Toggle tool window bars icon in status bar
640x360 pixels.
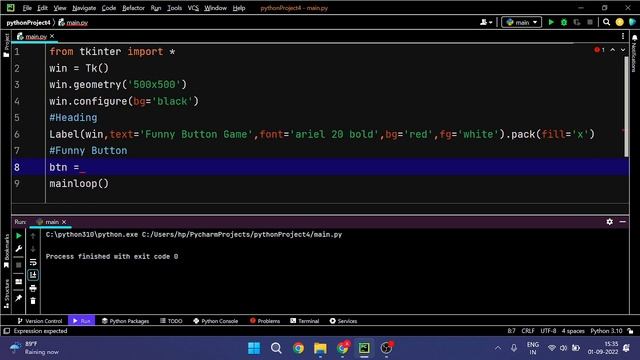point(7,331)
